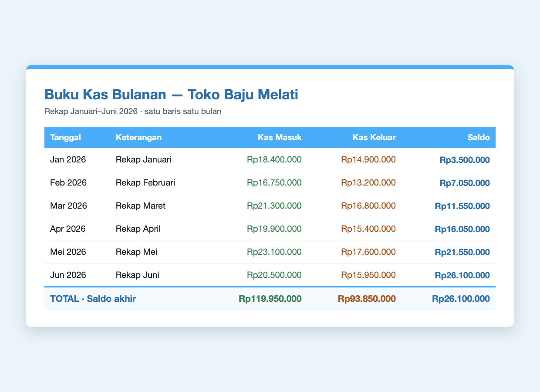
Task: Select cash-in value Rp21.300.000
Action: point(274,206)
